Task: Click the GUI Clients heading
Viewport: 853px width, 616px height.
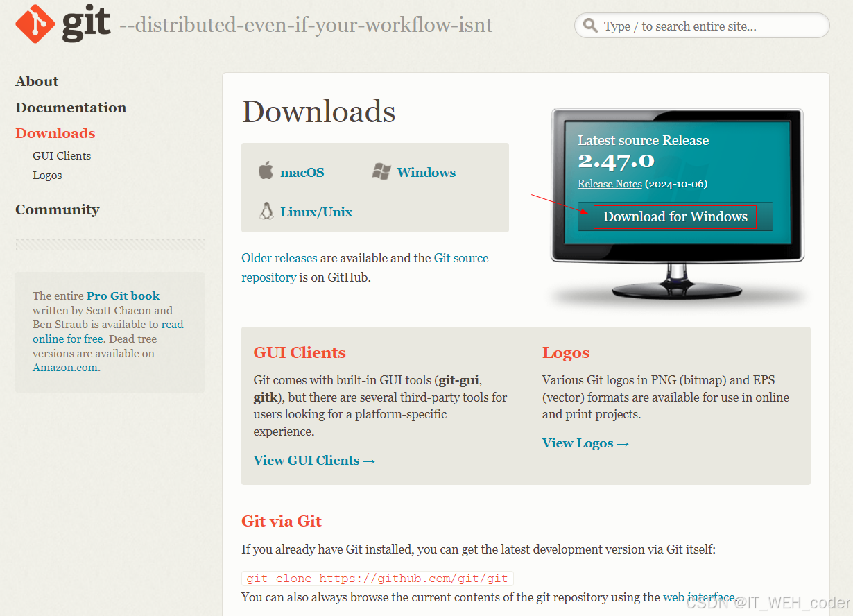Action: point(300,352)
